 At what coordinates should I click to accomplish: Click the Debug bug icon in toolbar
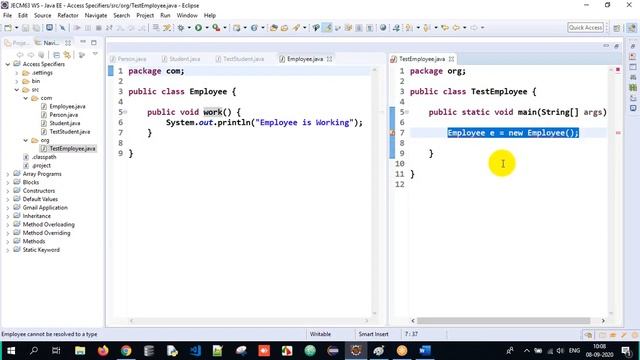click(181, 28)
